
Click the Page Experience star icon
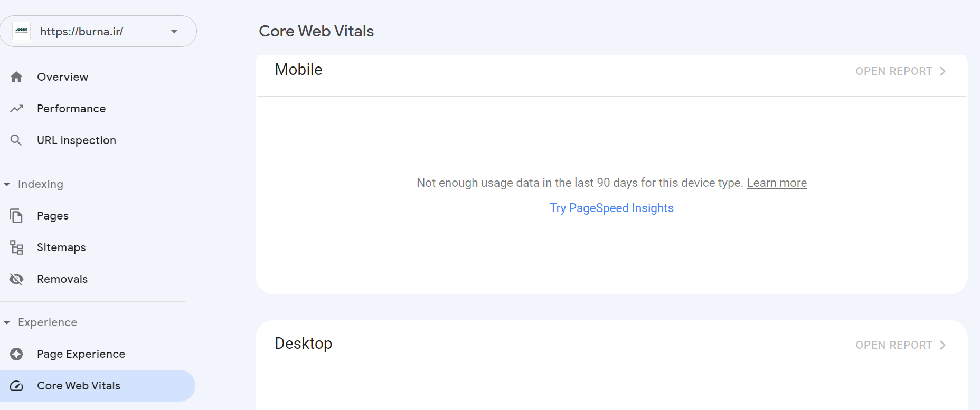(x=16, y=354)
